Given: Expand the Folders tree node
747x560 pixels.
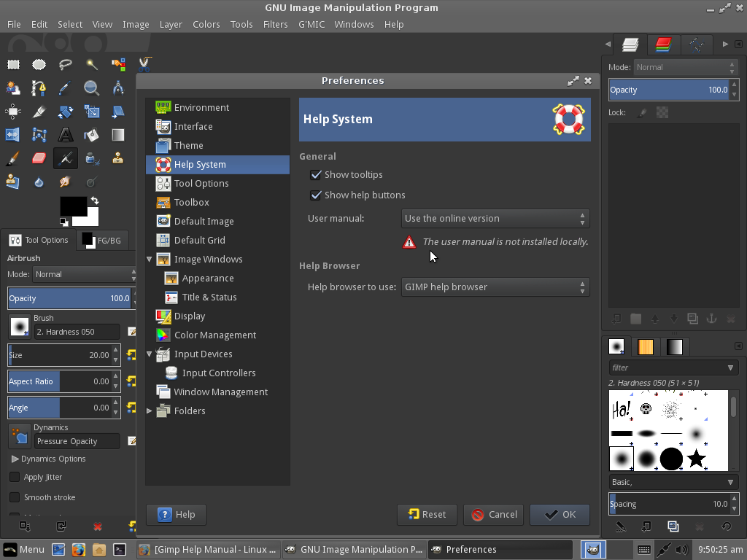Looking at the screenshot, I should pos(149,411).
